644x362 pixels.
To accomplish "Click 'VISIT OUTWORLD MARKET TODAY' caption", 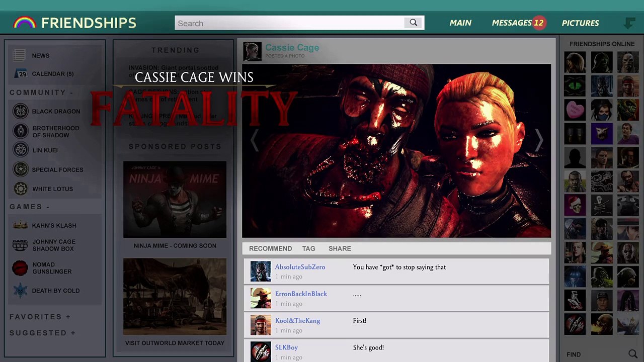I will [175, 343].
